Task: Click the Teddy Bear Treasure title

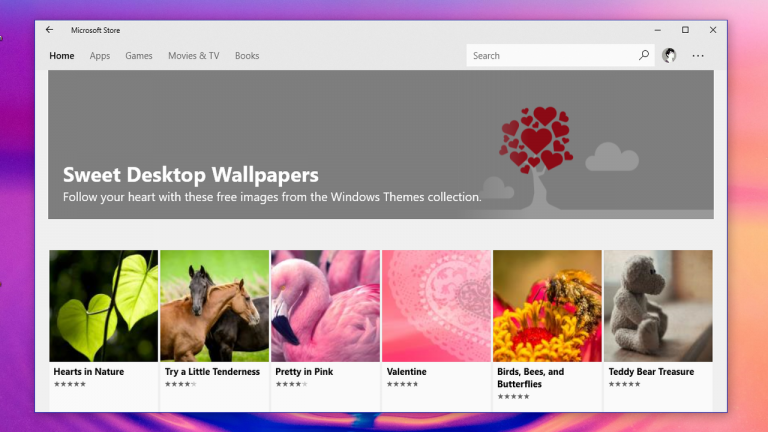Action: [x=651, y=372]
